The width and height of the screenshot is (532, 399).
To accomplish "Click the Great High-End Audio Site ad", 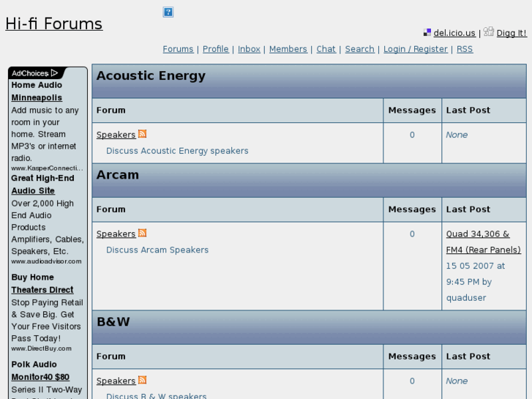I will pyautogui.click(x=42, y=184).
